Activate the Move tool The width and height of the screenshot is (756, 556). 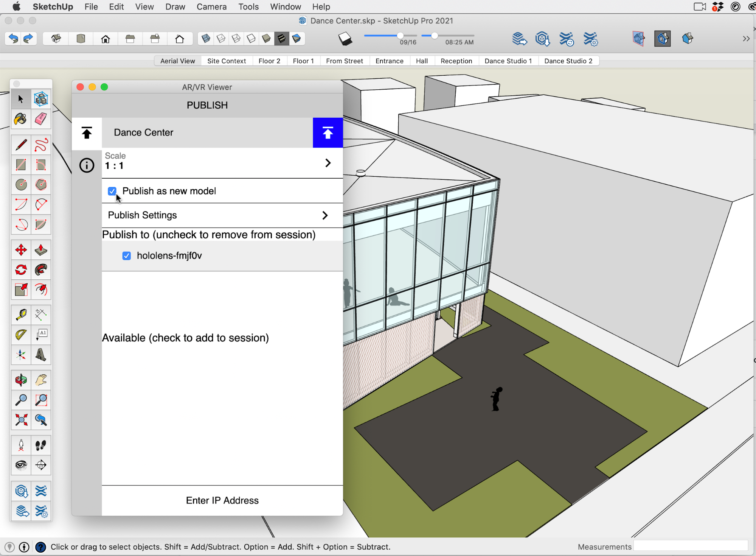pos(21,250)
